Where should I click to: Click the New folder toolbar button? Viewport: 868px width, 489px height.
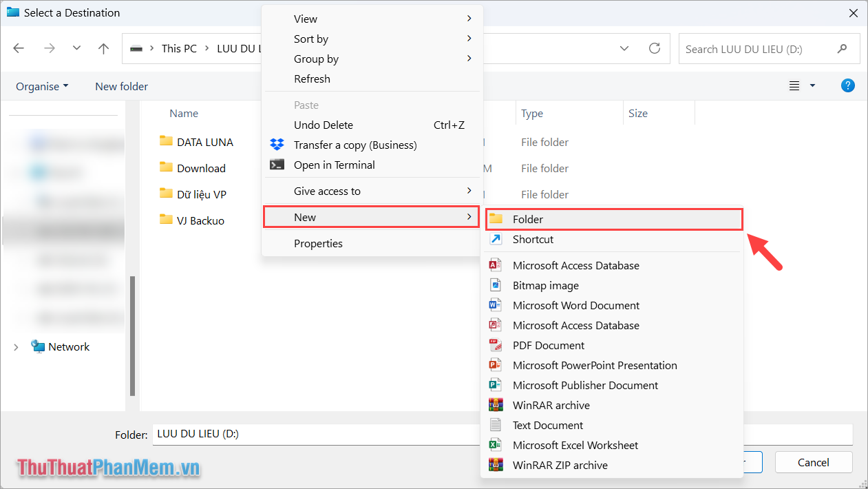coord(122,86)
